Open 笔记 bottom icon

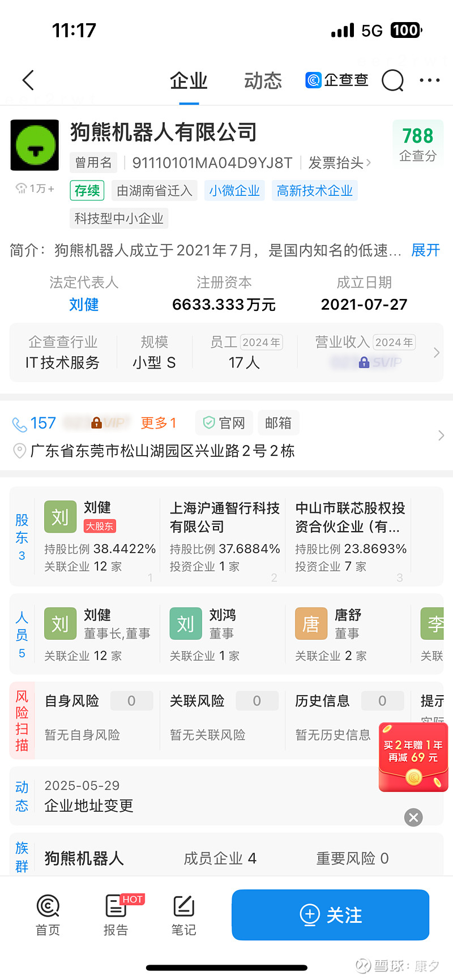click(183, 914)
